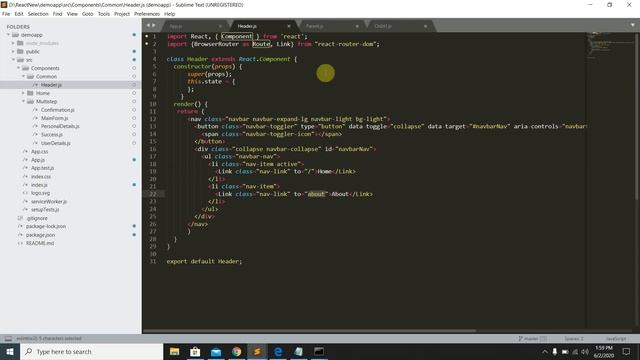This screenshot has height=360, width=640.
Task: Open the View menu
Action: (72, 14)
